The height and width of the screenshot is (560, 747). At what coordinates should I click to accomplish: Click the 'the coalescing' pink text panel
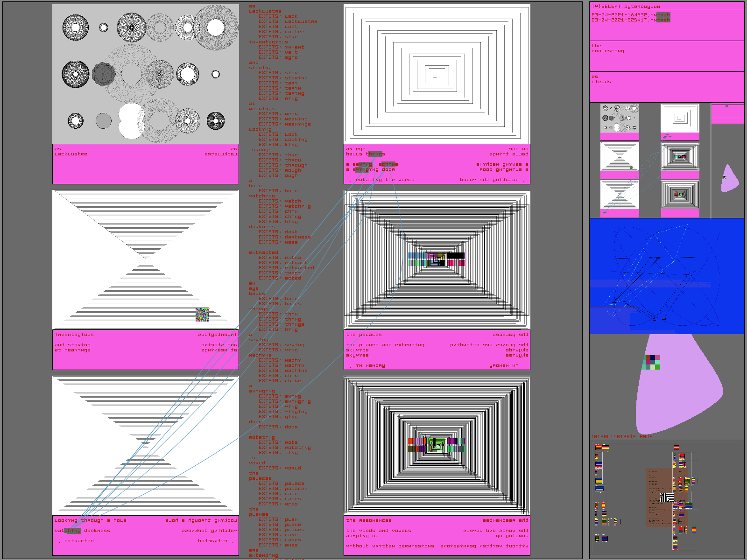coord(666,56)
